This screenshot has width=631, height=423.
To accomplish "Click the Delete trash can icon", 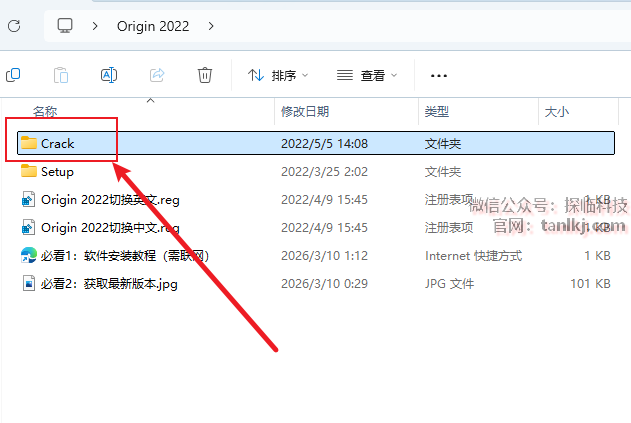I will click(x=205, y=75).
